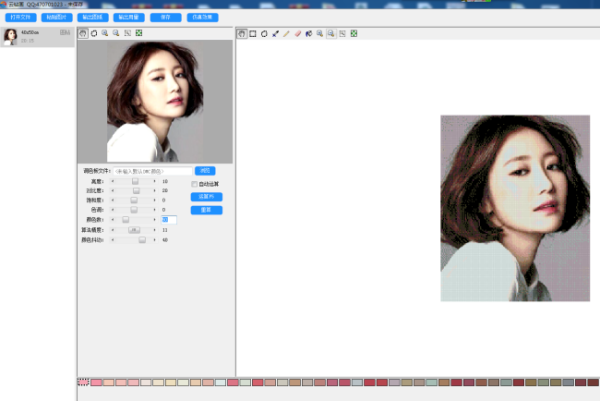This screenshot has width=600, height=401.
Task: Select the lasso tool in pattern canvas toolbar
Action: tap(264, 34)
